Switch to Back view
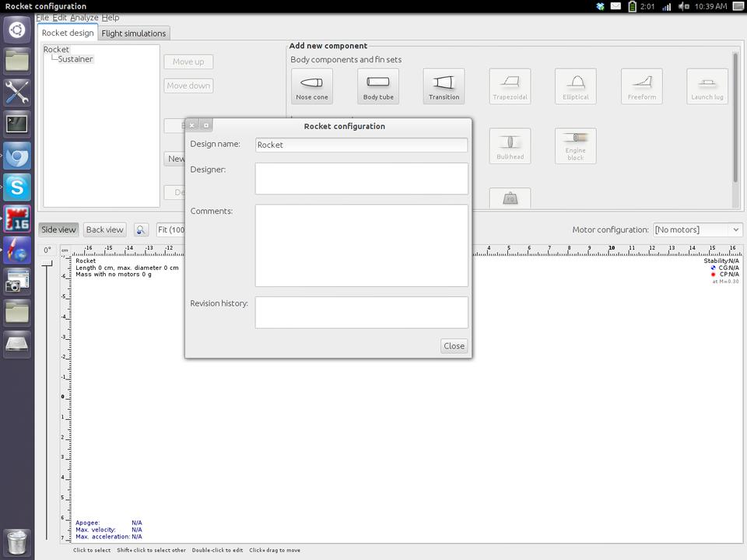 [x=104, y=229]
